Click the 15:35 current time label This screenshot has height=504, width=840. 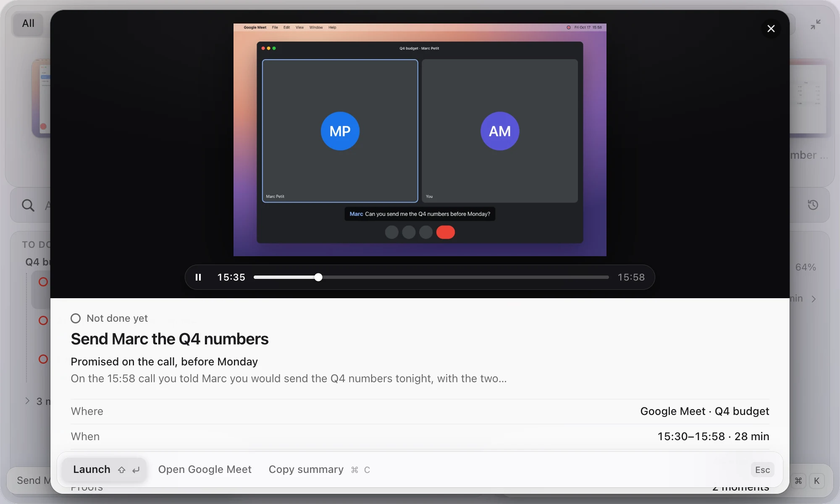tap(231, 277)
